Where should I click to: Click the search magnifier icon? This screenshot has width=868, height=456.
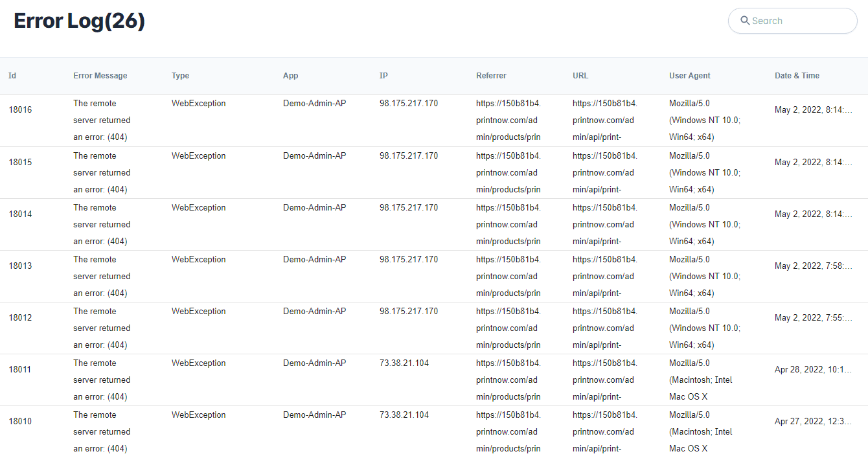coord(745,21)
